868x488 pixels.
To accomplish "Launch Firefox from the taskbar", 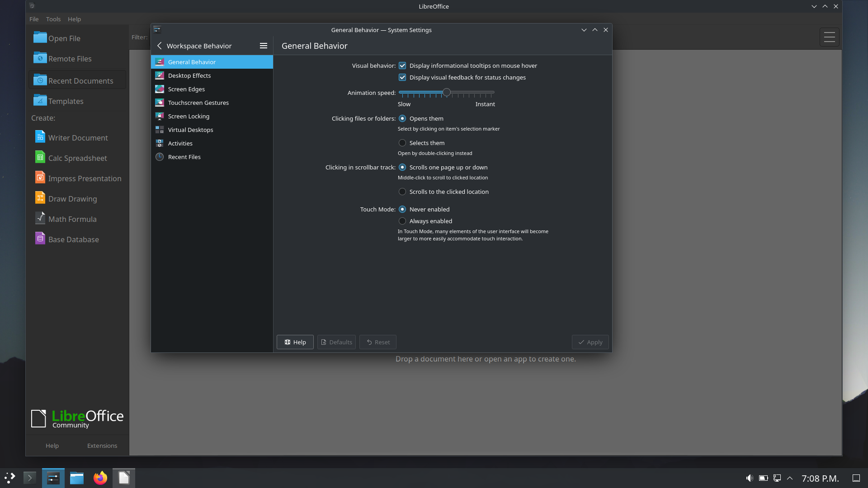I will coord(100,478).
